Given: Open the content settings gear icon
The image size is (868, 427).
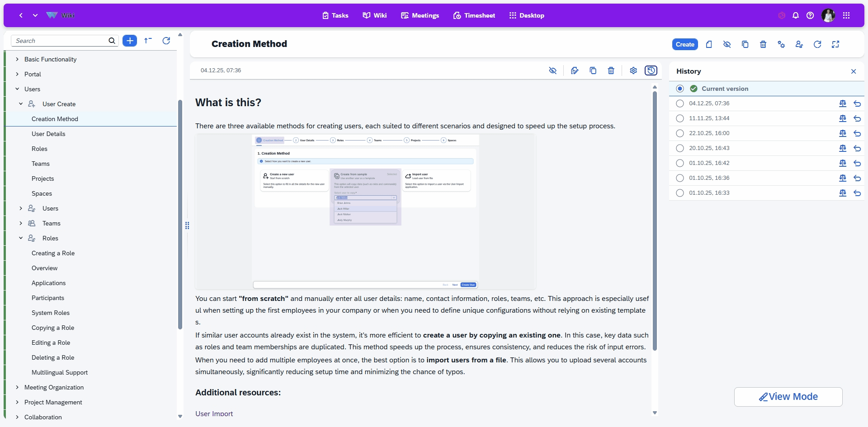Looking at the screenshot, I should pyautogui.click(x=633, y=70).
